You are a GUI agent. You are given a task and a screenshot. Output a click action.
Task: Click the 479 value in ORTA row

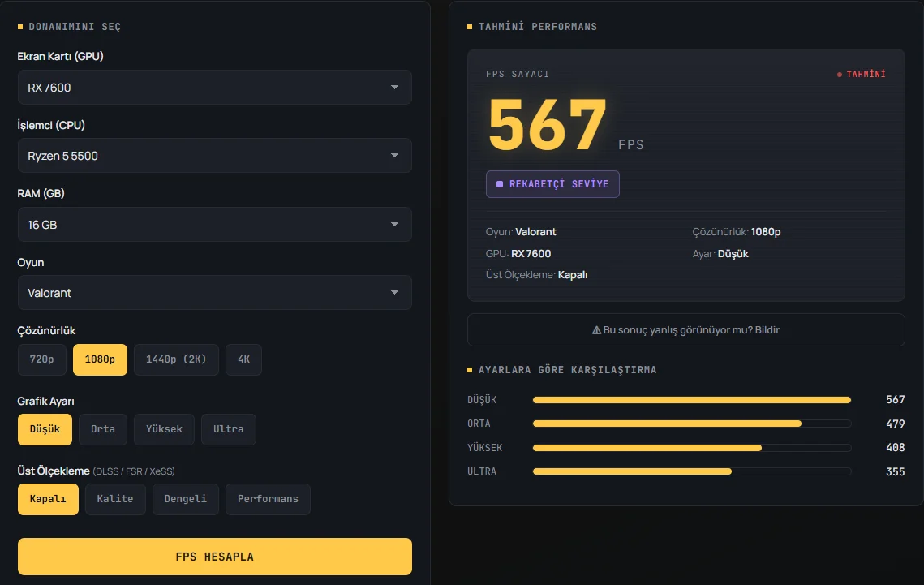(895, 424)
